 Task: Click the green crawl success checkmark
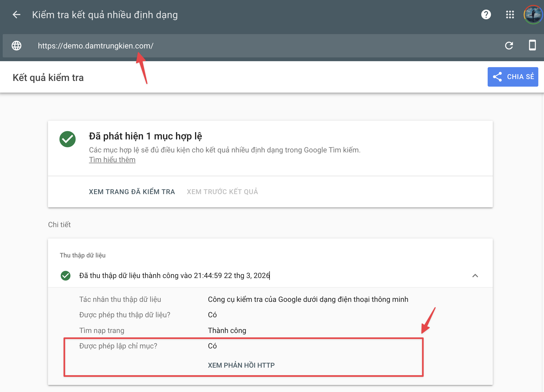point(66,276)
